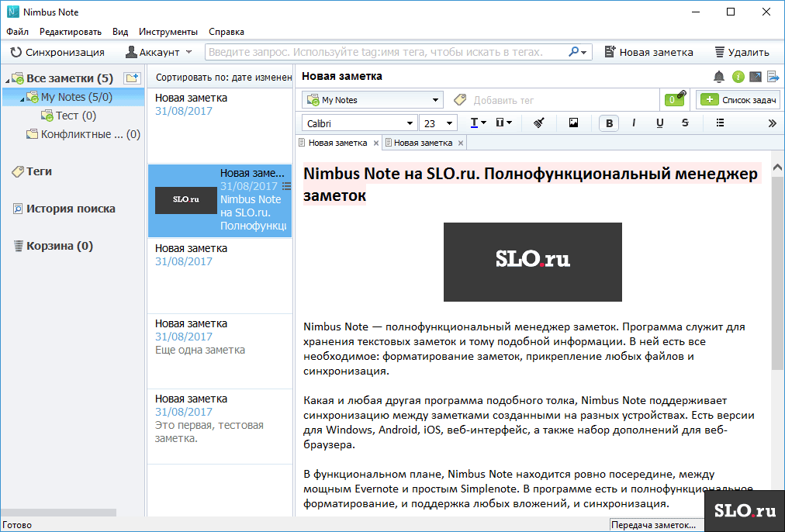Click the Конфликтные folder icon

click(x=32, y=134)
